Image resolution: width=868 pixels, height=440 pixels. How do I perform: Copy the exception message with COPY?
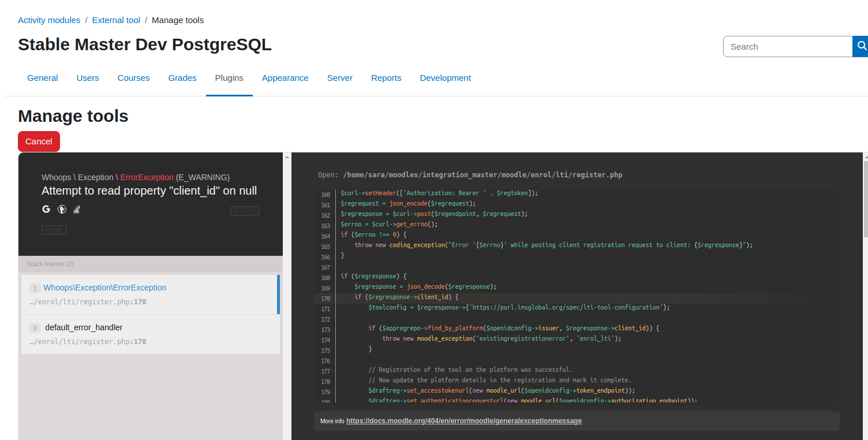(x=245, y=211)
